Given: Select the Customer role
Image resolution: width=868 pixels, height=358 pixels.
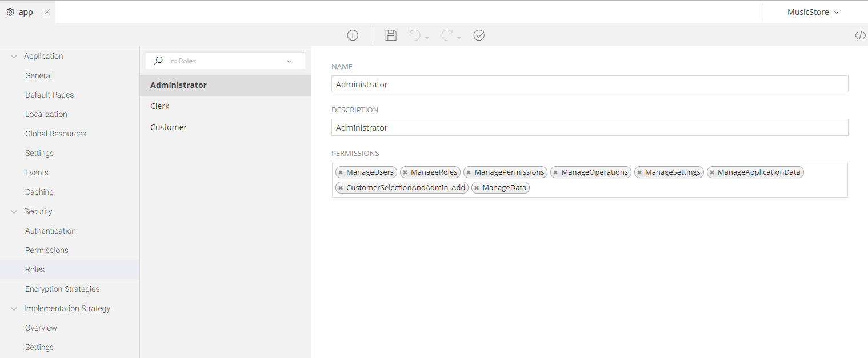Looking at the screenshot, I should click(x=169, y=127).
